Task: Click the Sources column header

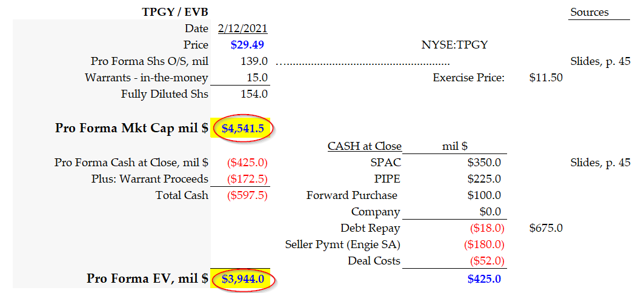Action: pyautogui.click(x=589, y=12)
